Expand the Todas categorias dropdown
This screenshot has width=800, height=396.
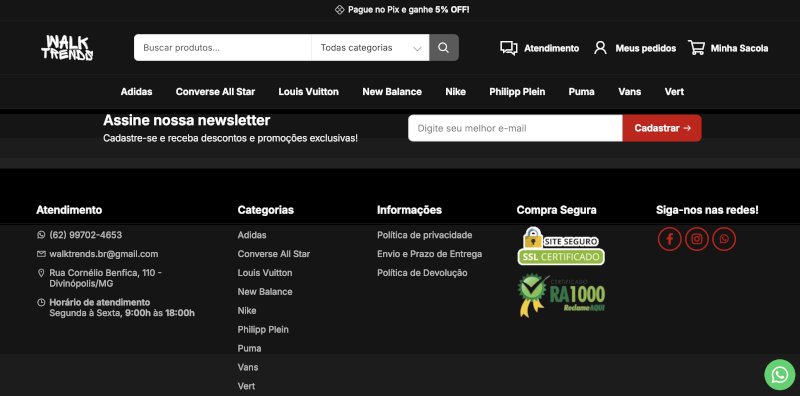point(370,47)
